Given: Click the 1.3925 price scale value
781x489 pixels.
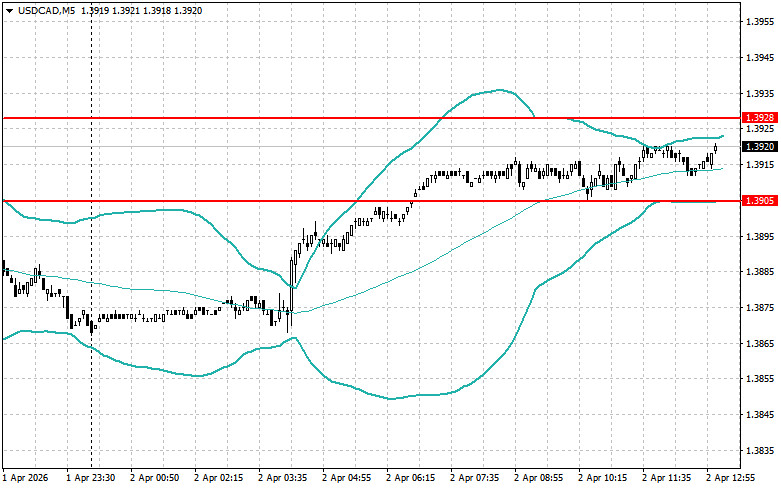Looking at the screenshot, I should (x=760, y=129).
